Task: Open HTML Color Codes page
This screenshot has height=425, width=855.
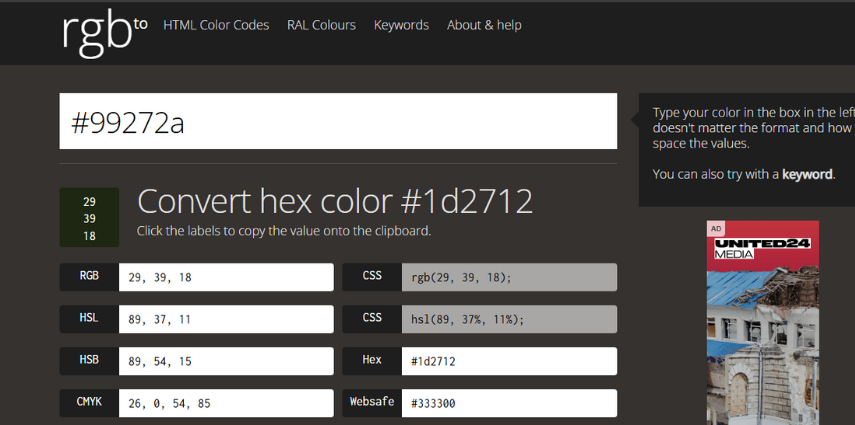Action: [x=216, y=25]
